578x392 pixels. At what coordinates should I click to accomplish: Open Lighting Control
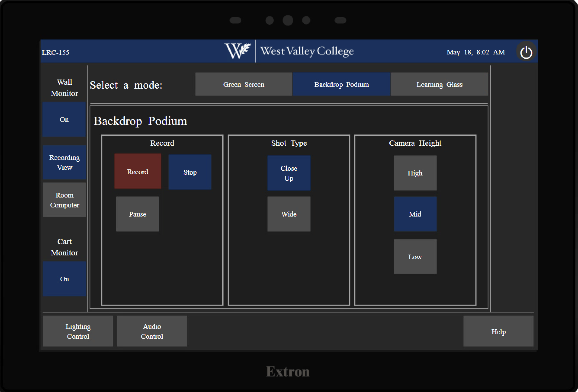tap(78, 331)
